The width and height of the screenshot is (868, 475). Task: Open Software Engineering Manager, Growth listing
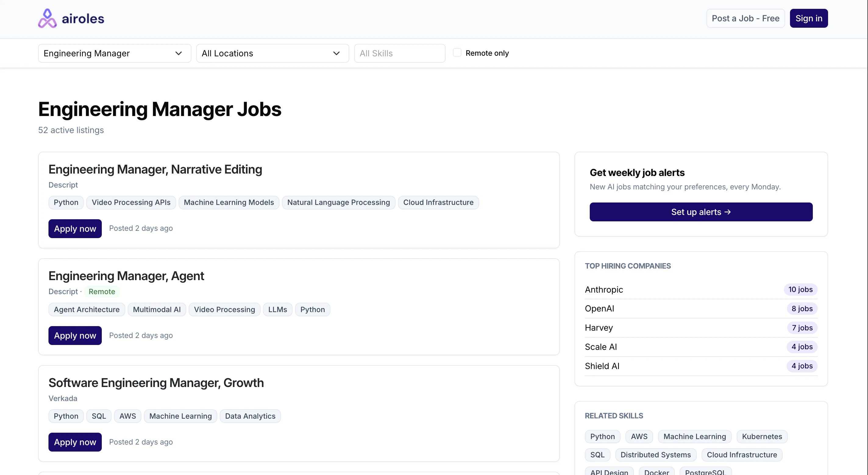(x=156, y=383)
